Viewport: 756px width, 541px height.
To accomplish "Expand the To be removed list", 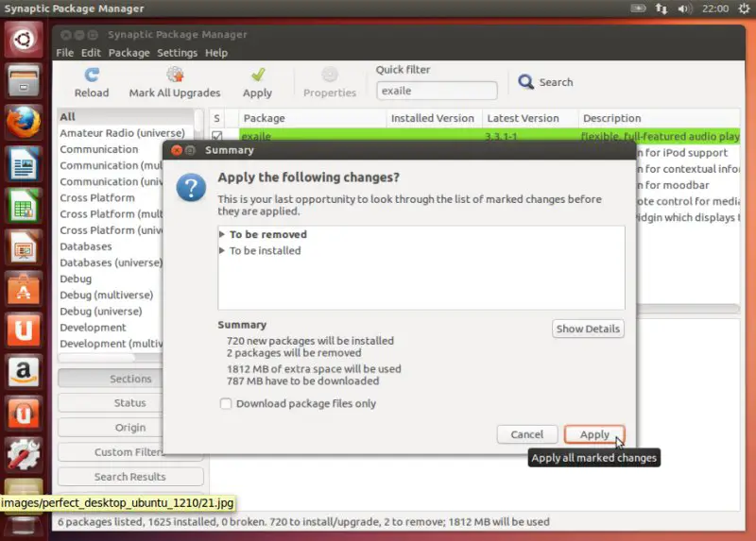I will coord(222,234).
